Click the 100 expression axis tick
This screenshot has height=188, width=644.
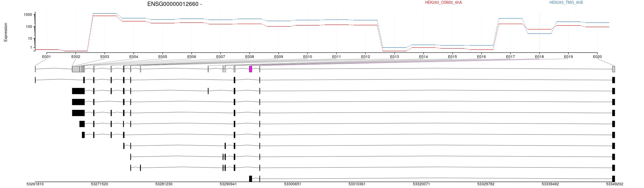point(29,27)
